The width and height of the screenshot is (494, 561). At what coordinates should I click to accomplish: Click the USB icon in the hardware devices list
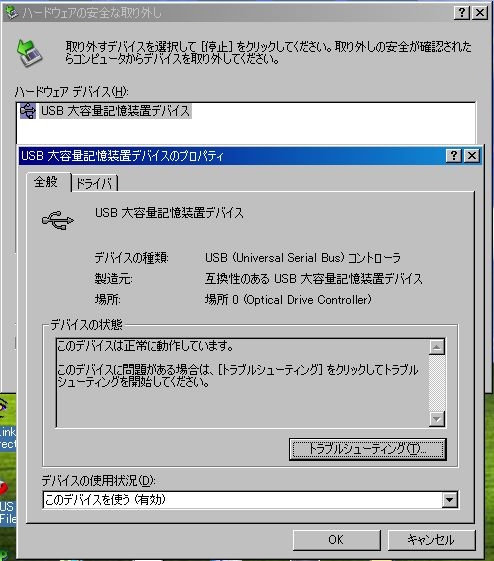coord(28,111)
